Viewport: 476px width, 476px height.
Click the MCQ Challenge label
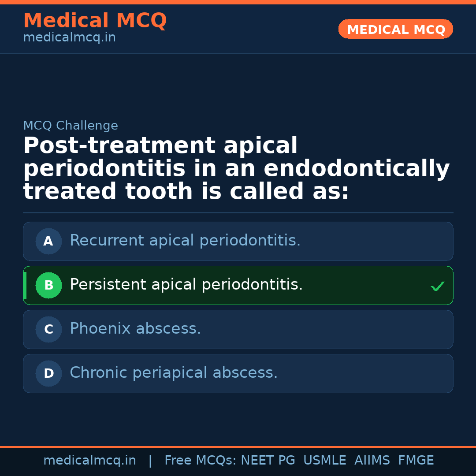tap(71, 126)
